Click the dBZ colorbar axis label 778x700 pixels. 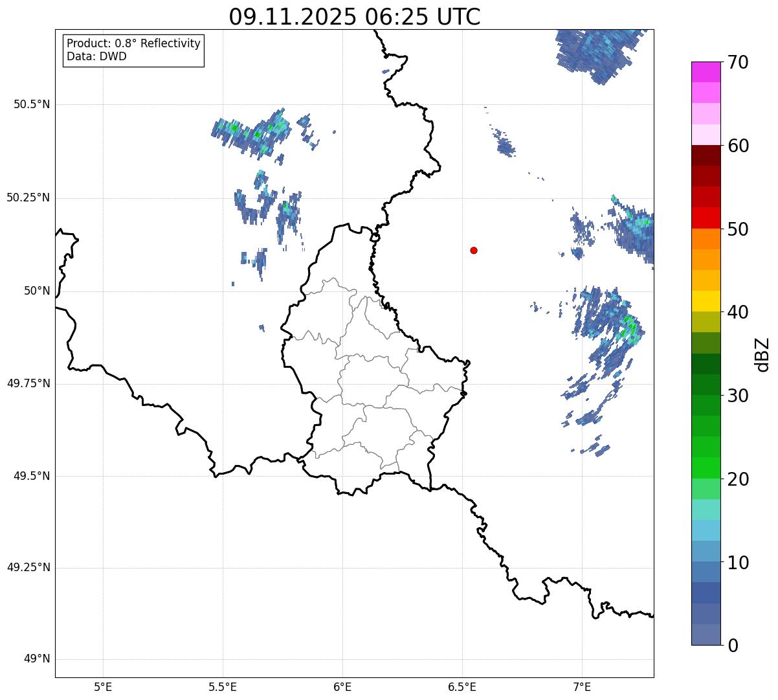762,354
